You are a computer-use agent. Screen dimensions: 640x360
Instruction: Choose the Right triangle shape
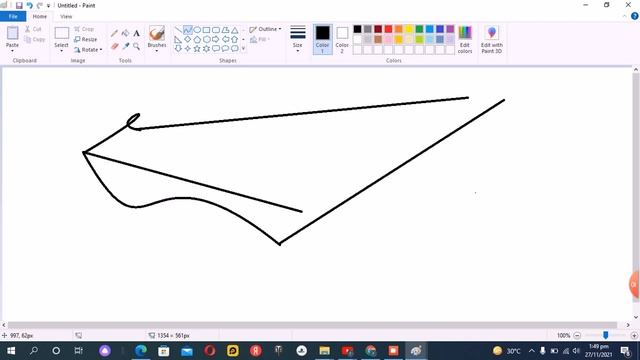tap(178, 39)
